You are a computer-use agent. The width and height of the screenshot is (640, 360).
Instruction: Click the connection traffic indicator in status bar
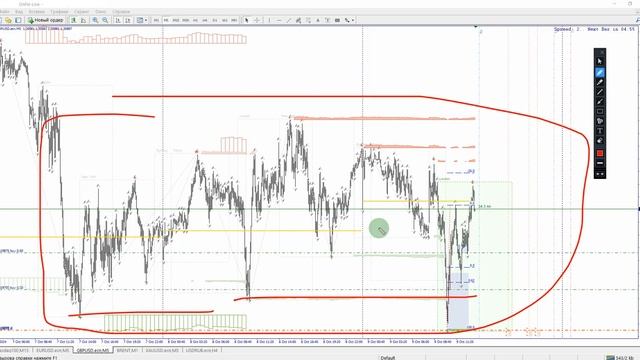[620, 358]
